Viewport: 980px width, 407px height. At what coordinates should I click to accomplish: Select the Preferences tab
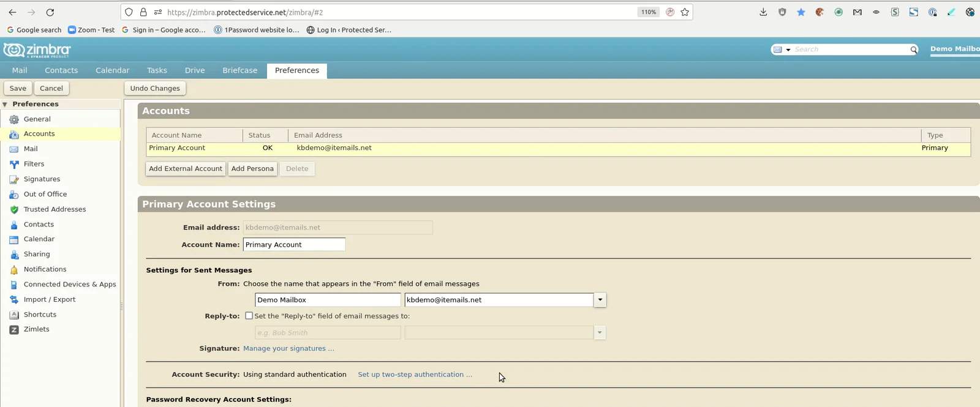click(x=297, y=70)
